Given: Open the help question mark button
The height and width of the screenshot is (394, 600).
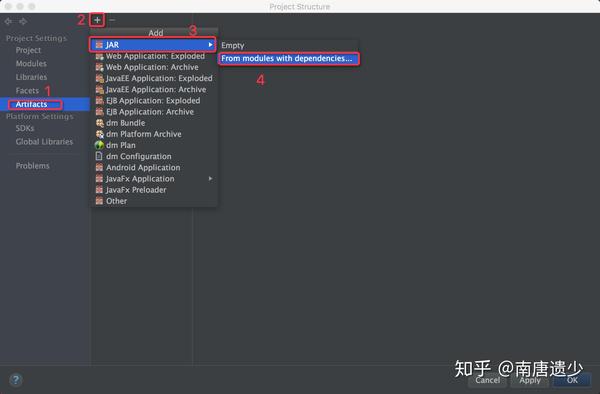Looking at the screenshot, I should pos(16,380).
